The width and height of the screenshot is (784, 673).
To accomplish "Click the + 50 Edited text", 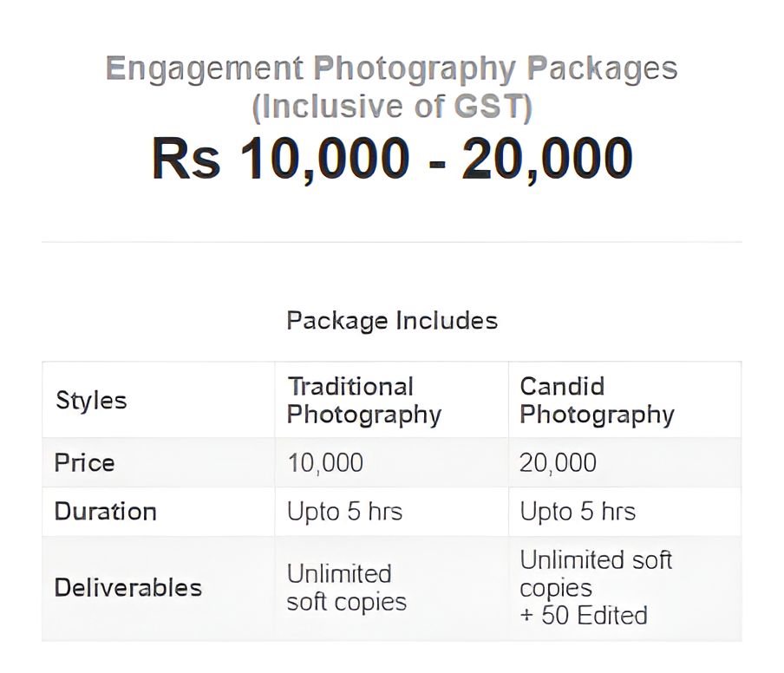I will pyautogui.click(x=584, y=616).
